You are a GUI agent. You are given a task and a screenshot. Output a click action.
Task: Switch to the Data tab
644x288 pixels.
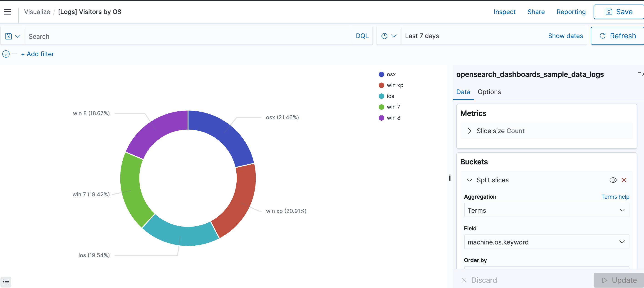463,92
